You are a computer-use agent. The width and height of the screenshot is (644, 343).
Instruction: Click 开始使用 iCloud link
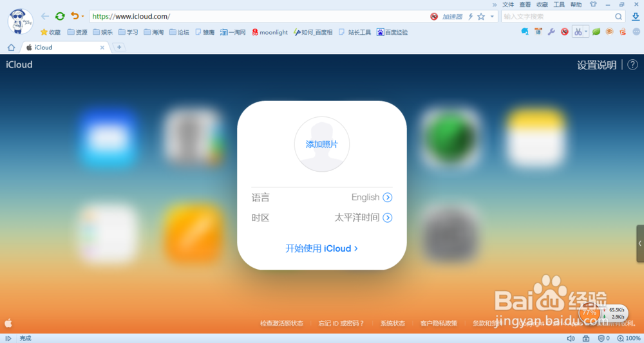point(321,248)
